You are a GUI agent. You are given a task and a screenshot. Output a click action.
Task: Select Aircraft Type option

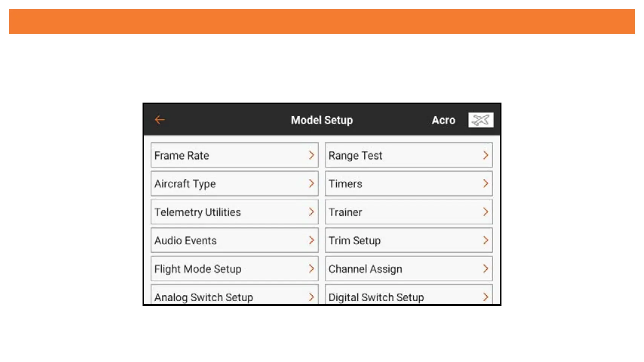(x=234, y=184)
